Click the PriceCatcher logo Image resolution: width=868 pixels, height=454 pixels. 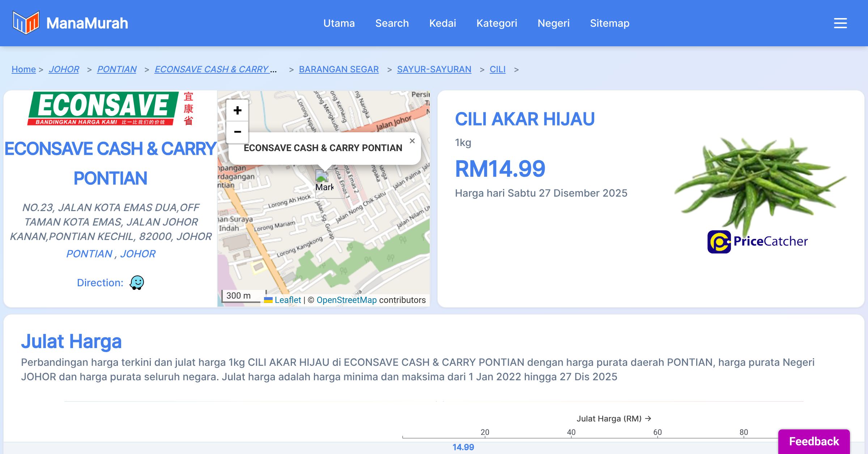point(757,241)
